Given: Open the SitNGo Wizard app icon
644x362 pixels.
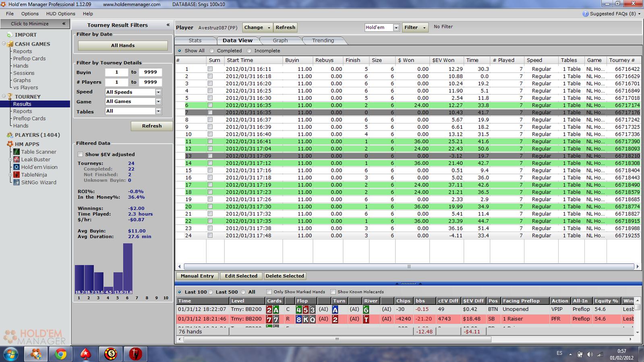Looking at the screenshot, I should (17, 182).
